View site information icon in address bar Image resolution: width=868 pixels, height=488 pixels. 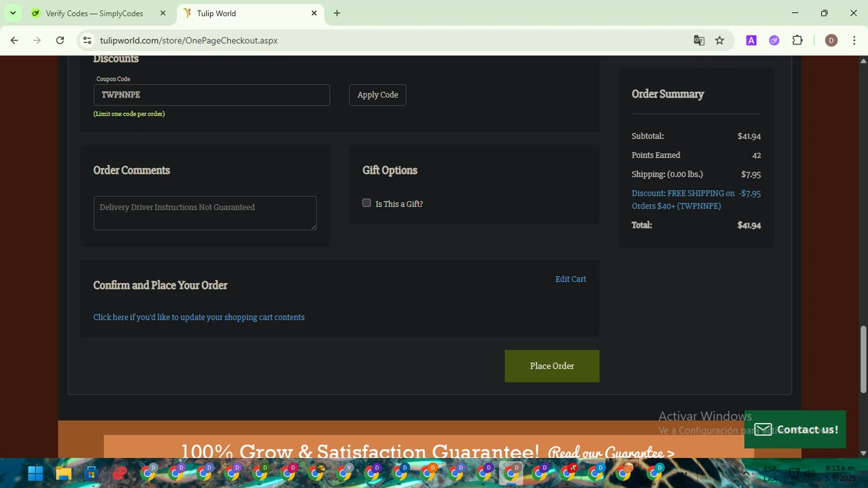[87, 41]
